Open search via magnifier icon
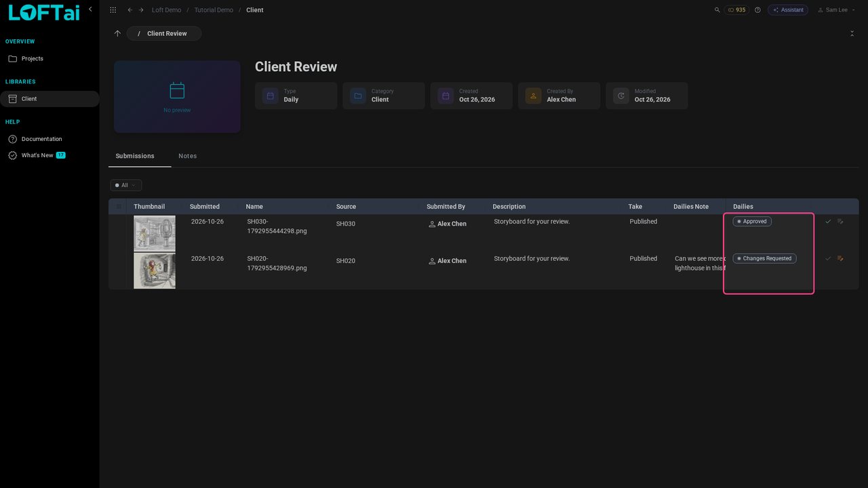The height and width of the screenshot is (488, 868). [717, 10]
